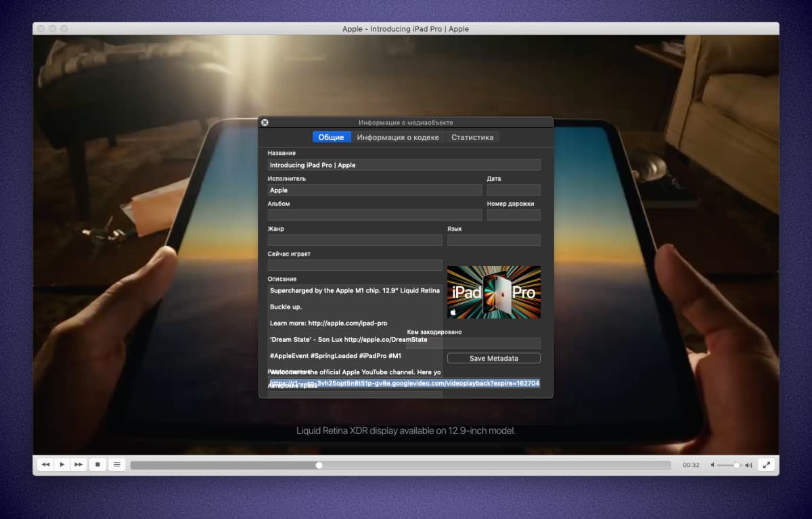Click the Дата input field
The height and width of the screenshot is (519, 812).
pyautogui.click(x=514, y=190)
